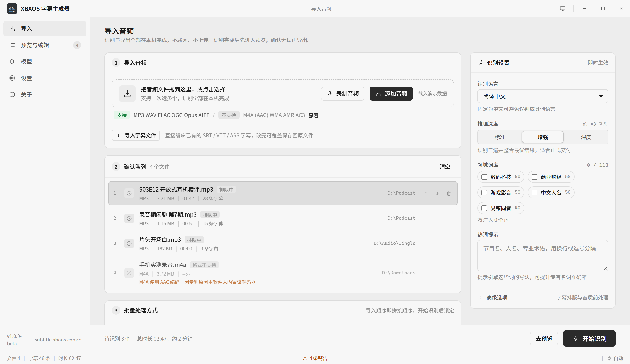This screenshot has height=364, width=630.
Task: Click the 原因 link after unsupported formats
Action: click(313, 115)
